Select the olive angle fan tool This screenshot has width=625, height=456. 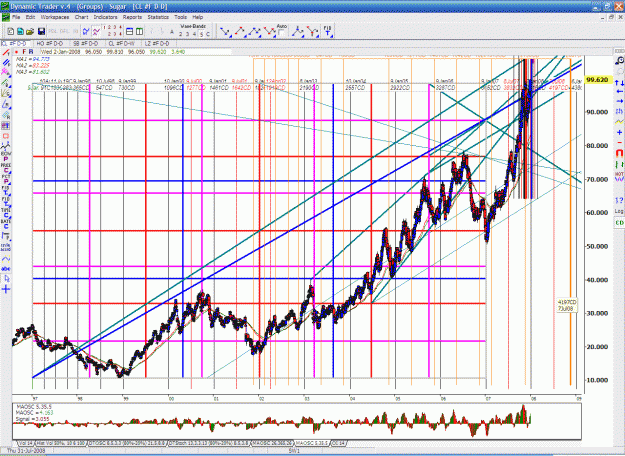point(6,93)
